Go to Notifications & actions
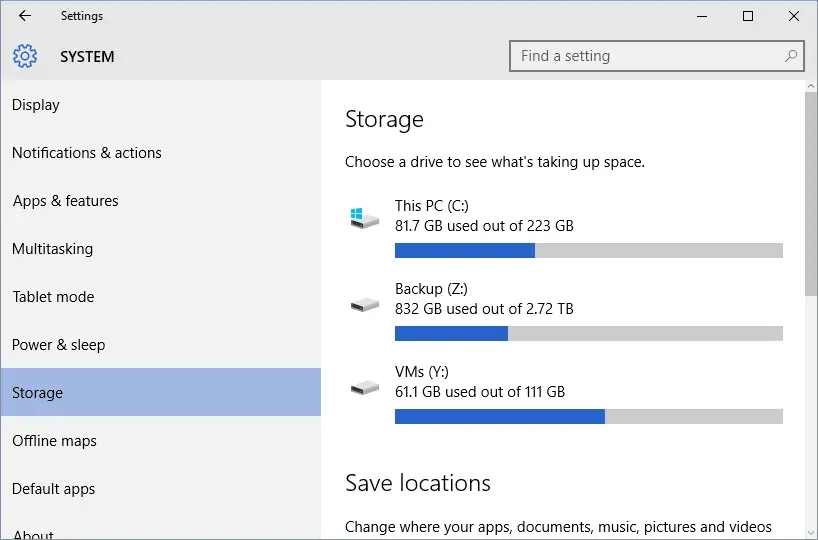The height and width of the screenshot is (540, 818). (x=87, y=153)
